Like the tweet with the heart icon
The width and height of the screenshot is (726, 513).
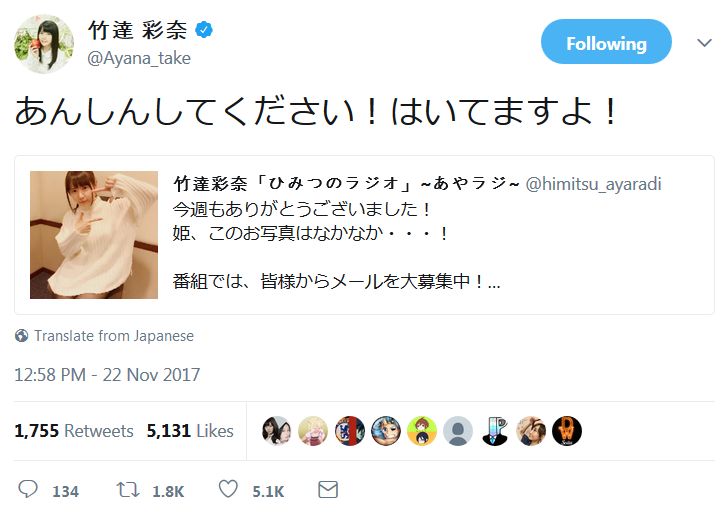click(x=229, y=490)
